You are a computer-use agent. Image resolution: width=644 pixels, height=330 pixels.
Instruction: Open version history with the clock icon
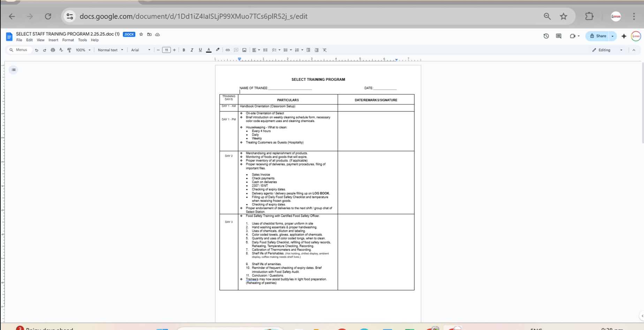pyautogui.click(x=546, y=36)
